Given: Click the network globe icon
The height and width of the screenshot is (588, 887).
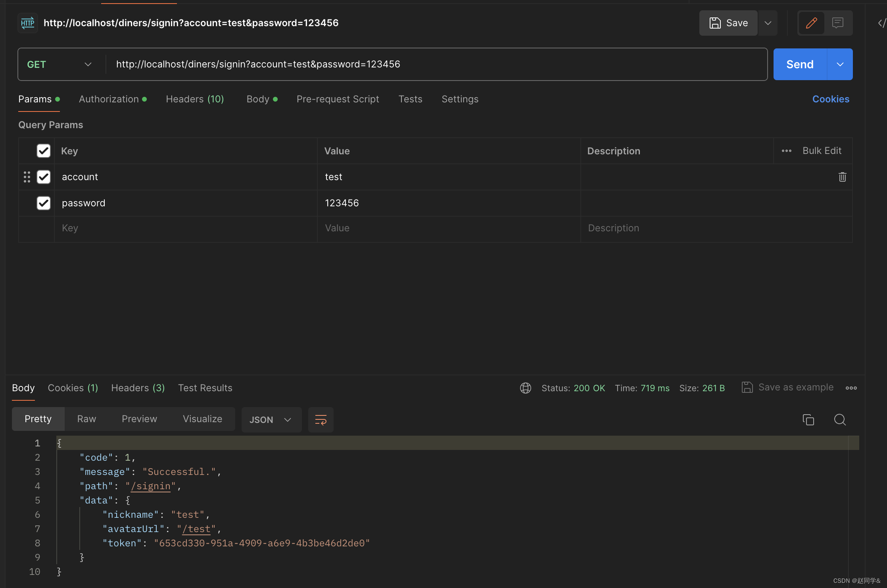Looking at the screenshot, I should pos(526,388).
